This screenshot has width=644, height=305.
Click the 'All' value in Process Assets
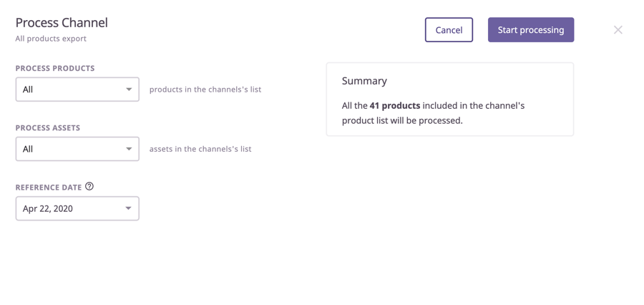29,149
